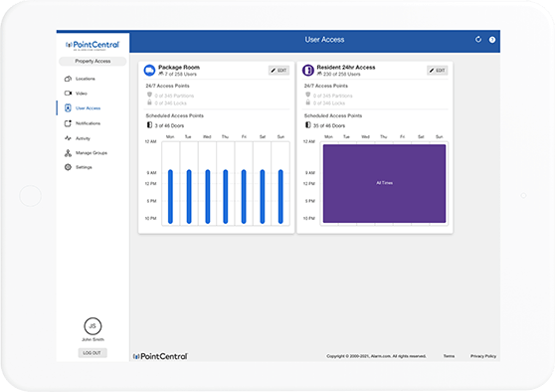Click the '230 of 258 Users' text
Viewport: 555px width, 392px height.
[x=341, y=74]
